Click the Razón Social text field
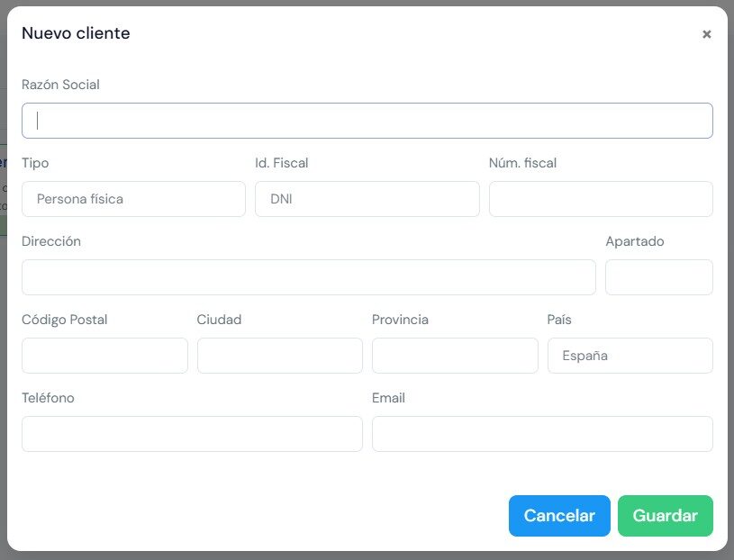 coord(367,121)
